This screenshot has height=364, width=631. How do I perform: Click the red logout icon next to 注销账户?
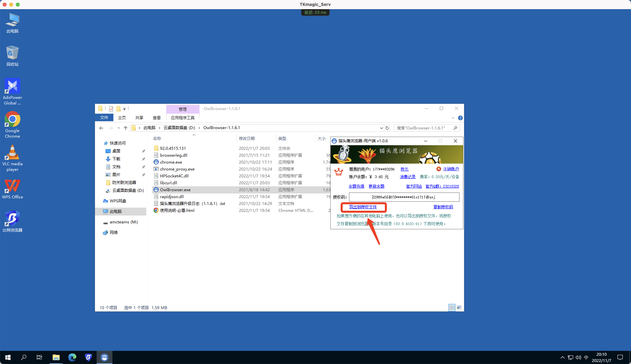[x=439, y=169]
